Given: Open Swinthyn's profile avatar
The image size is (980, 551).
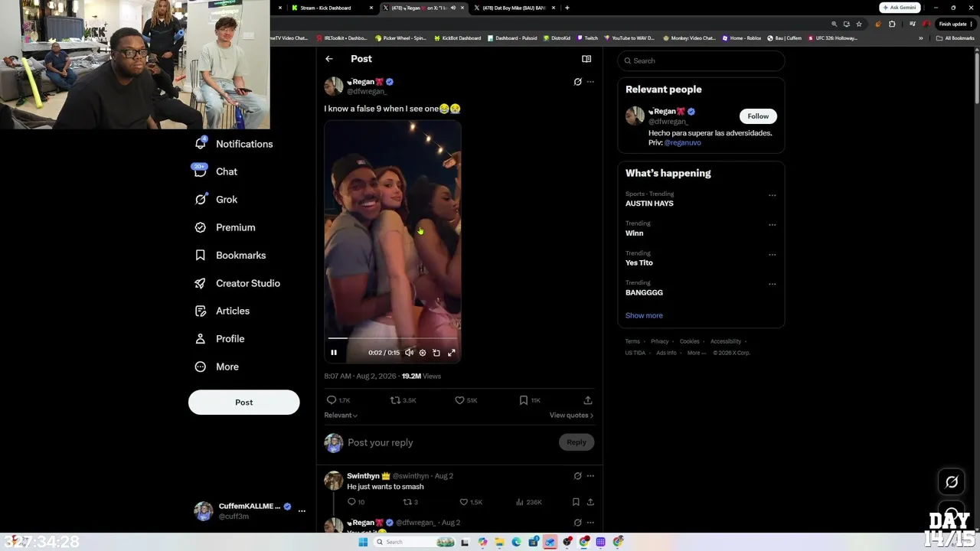Looking at the screenshot, I should coord(334,481).
